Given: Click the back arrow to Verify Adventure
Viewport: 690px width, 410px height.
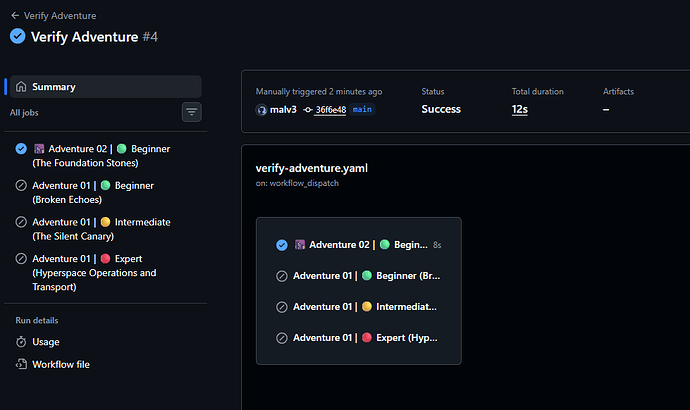Looking at the screenshot, I should pos(15,16).
